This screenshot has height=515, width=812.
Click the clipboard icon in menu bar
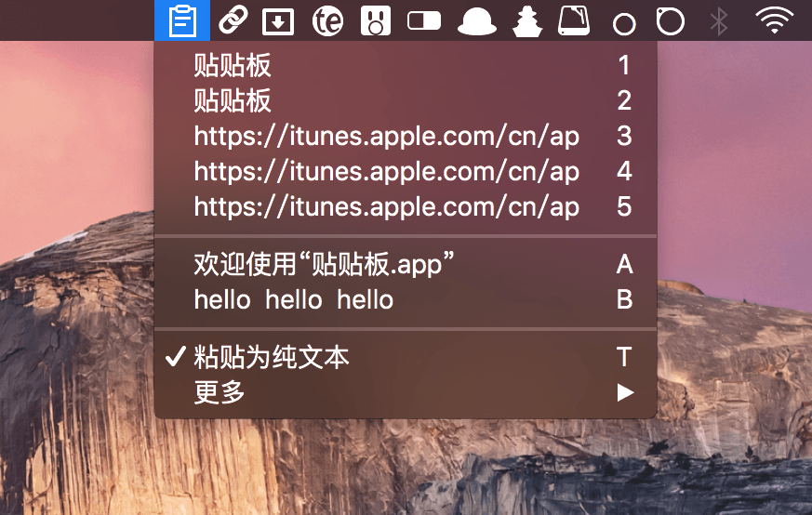coord(182,20)
